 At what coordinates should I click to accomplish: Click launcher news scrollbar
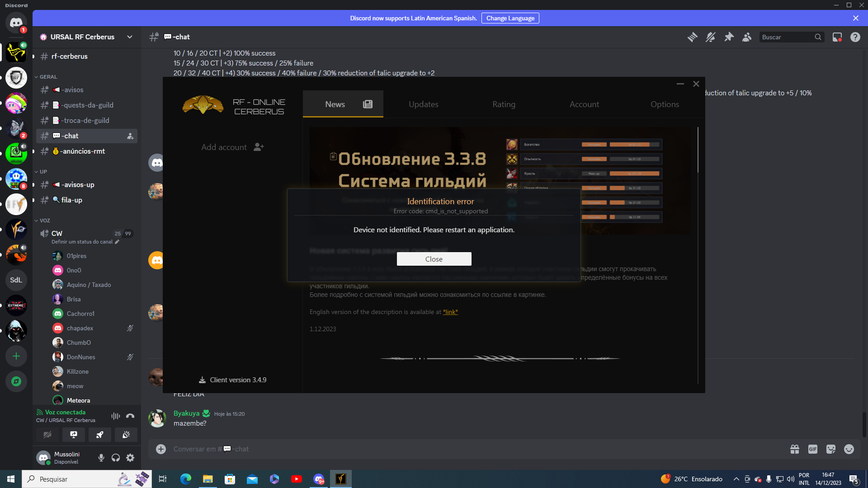click(698, 150)
